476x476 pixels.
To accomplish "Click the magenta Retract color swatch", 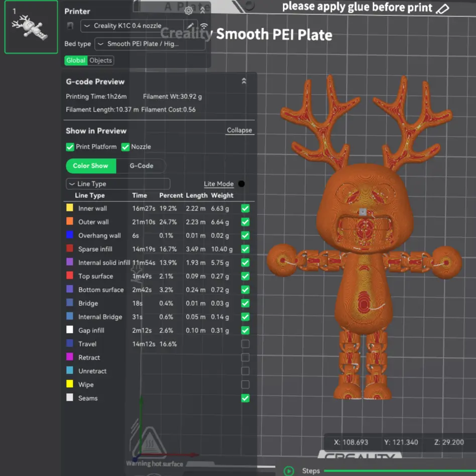I will click(x=69, y=356).
